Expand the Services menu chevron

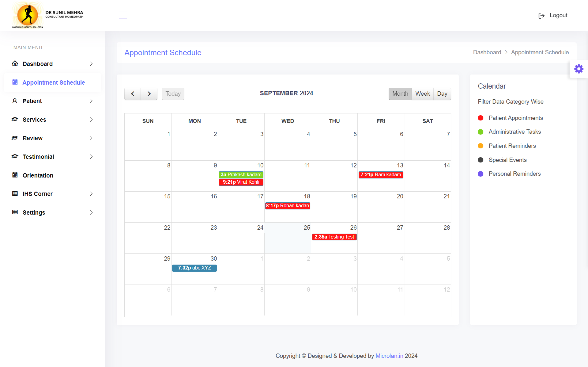tap(91, 120)
